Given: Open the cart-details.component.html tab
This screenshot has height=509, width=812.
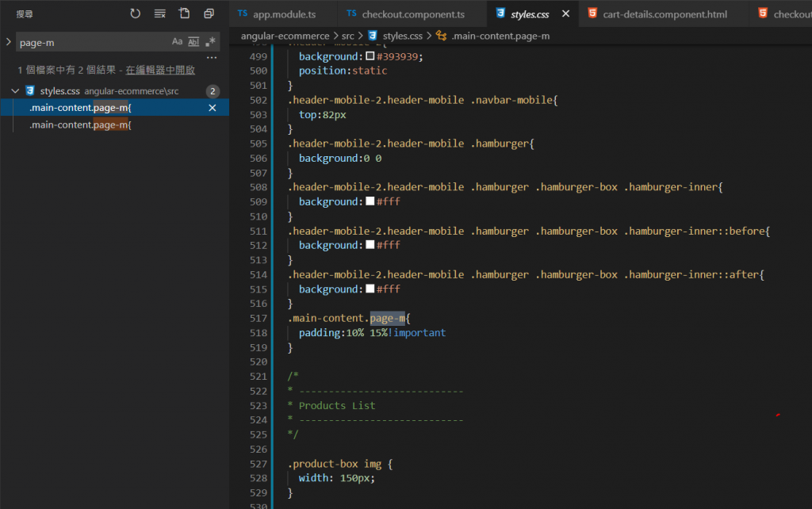Looking at the screenshot, I should (x=665, y=14).
